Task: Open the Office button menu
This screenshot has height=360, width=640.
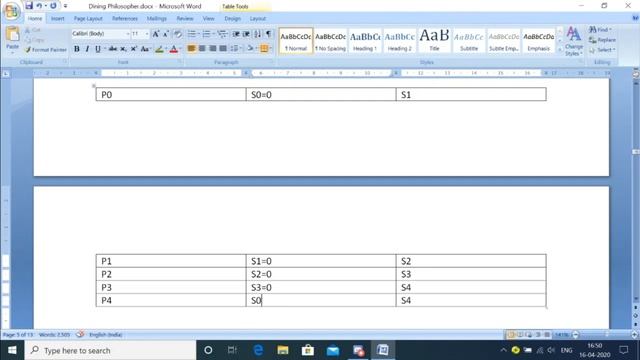Action: tap(11, 11)
